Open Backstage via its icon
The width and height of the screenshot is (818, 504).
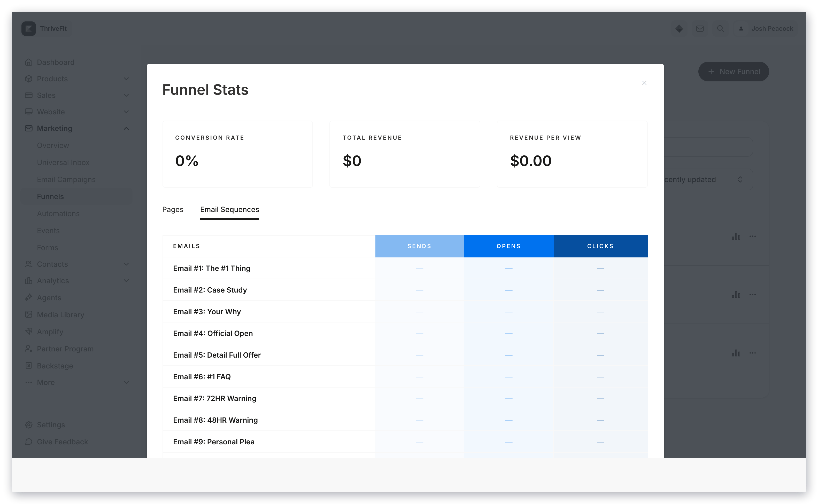[x=29, y=365]
